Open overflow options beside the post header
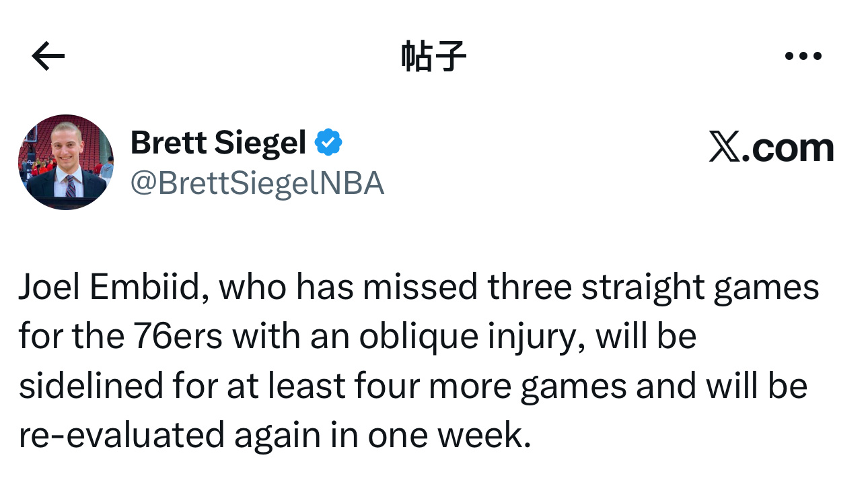The width and height of the screenshot is (868, 501). tap(803, 56)
